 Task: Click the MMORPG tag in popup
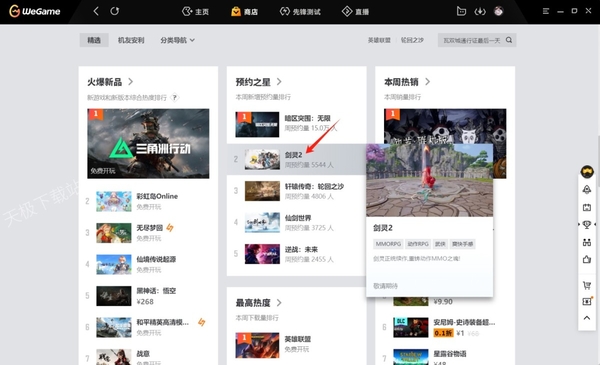[x=388, y=244]
